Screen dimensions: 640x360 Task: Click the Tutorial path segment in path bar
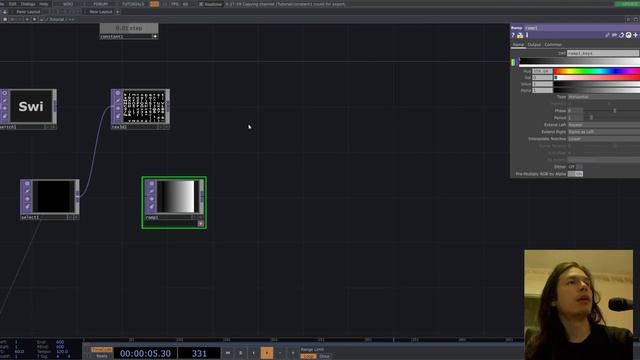[57, 19]
